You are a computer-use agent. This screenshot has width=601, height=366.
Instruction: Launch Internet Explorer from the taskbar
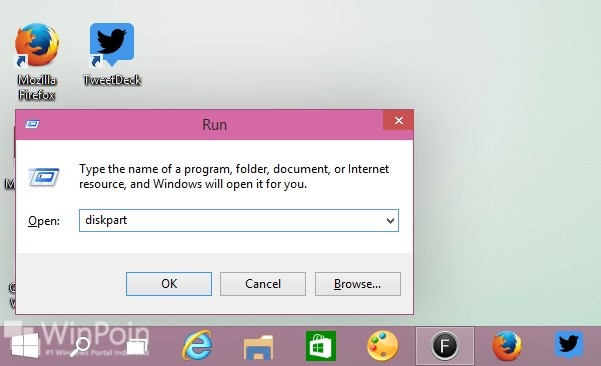pyautogui.click(x=197, y=345)
